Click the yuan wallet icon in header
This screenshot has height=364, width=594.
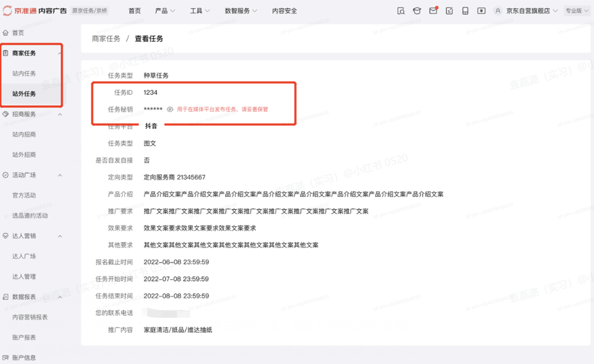(481, 11)
